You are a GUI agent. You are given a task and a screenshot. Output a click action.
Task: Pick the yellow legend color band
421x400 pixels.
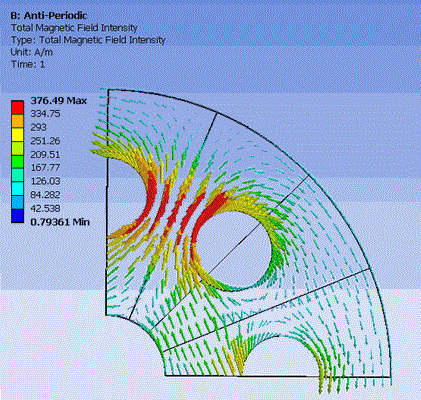pos(17,135)
